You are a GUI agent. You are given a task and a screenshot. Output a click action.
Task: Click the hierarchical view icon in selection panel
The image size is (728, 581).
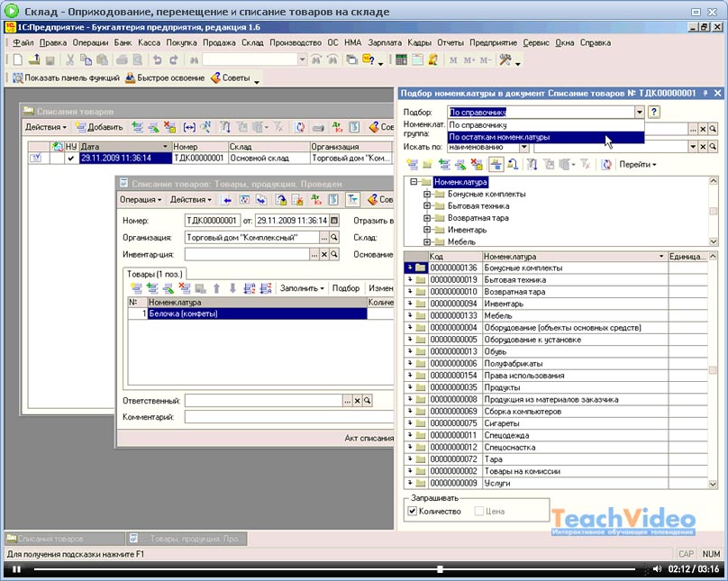click(496, 164)
